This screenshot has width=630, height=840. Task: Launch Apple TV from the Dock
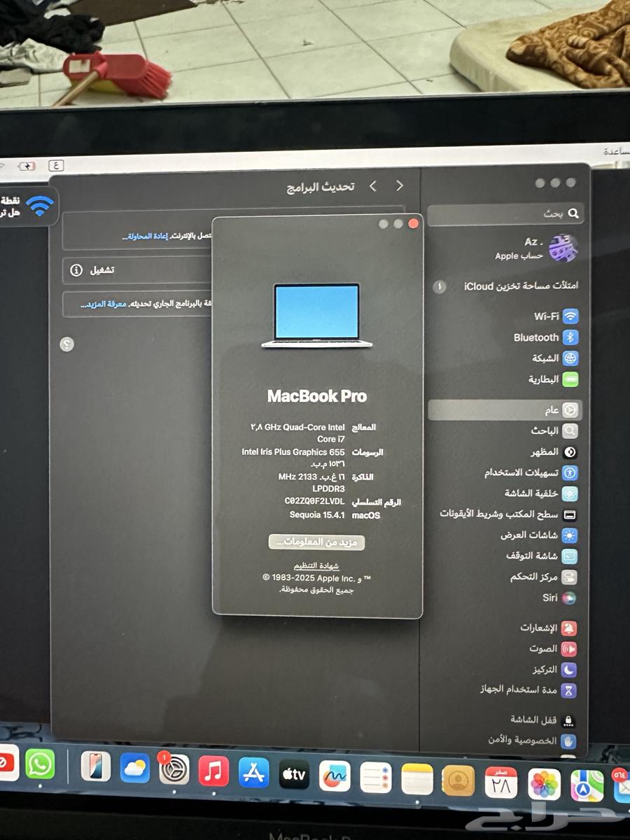point(294,774)
